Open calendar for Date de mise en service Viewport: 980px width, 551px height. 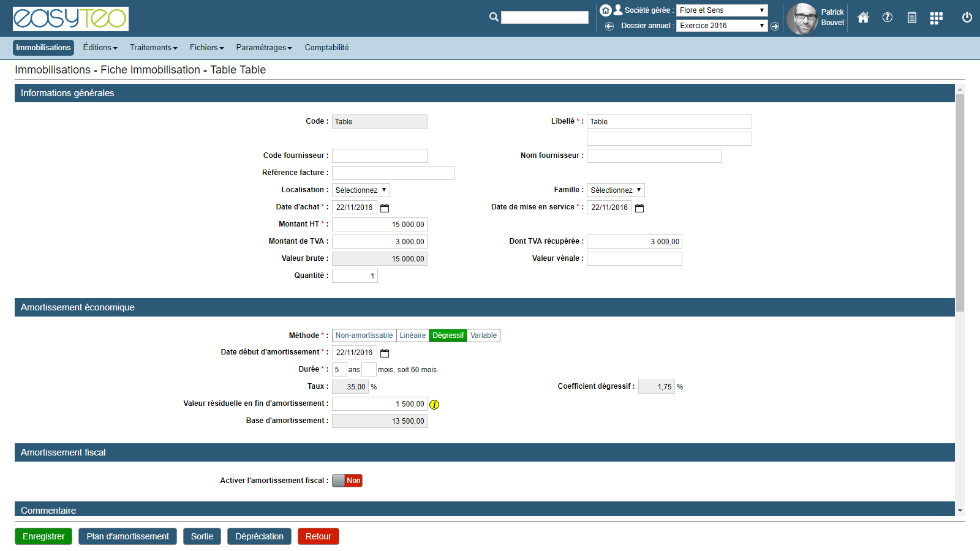(x=639, y=208)
